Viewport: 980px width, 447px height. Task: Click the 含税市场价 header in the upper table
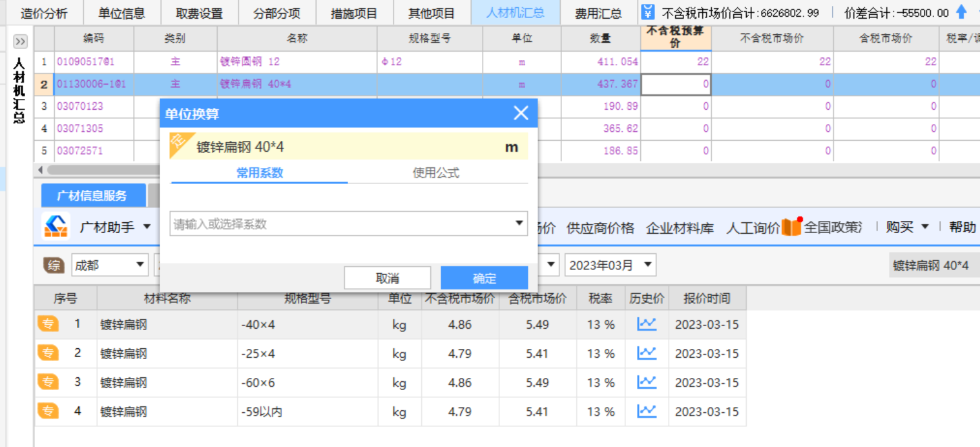coord(886,38)
